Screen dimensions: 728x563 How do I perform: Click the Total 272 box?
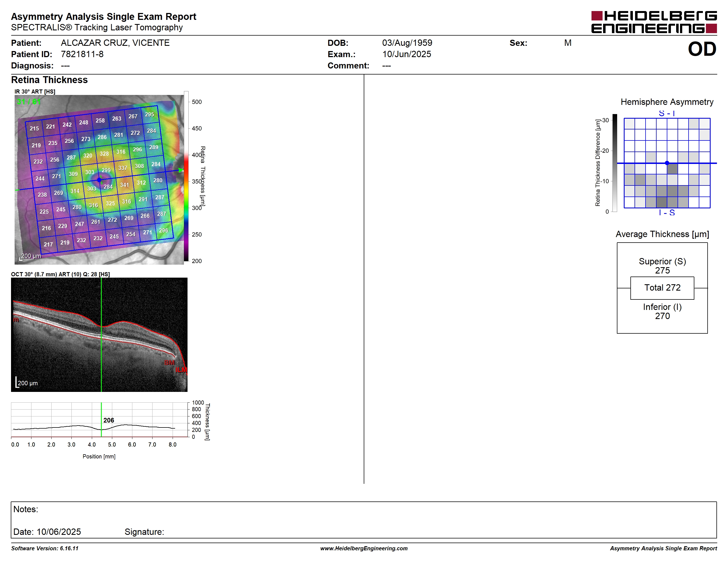point(662,288)
